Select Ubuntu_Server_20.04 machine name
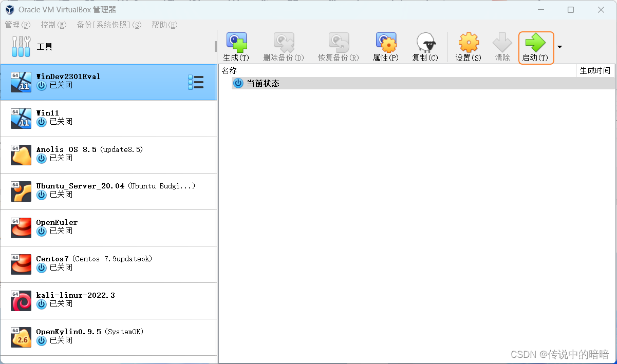Viewport: 617px width, 364px height. 80,186
